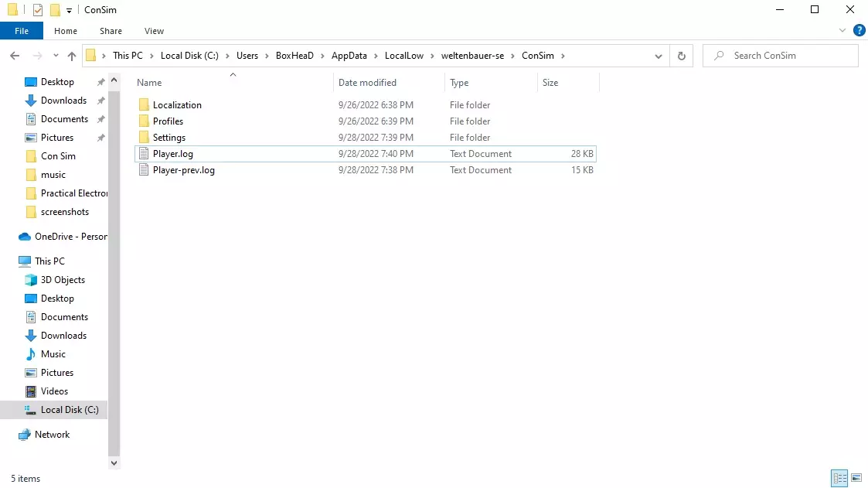
Task: Expand the ribbon using the chevron
Action: 842,30
